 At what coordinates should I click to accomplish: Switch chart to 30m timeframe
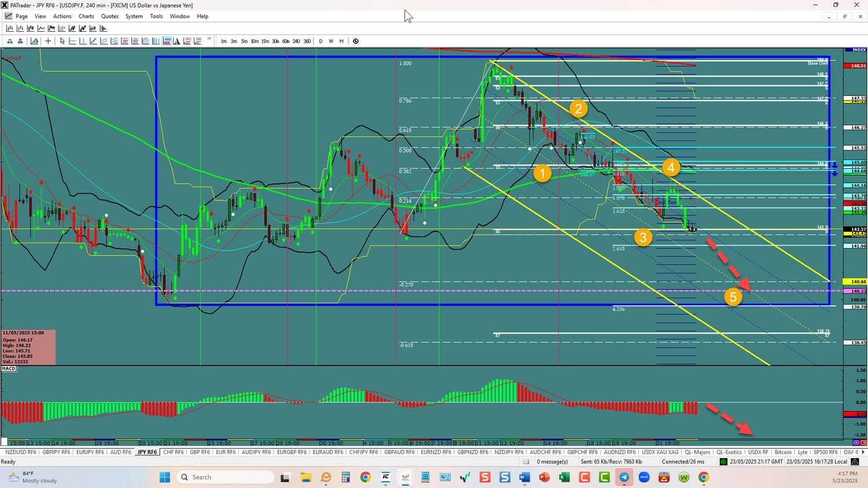[x=275, y=41]
